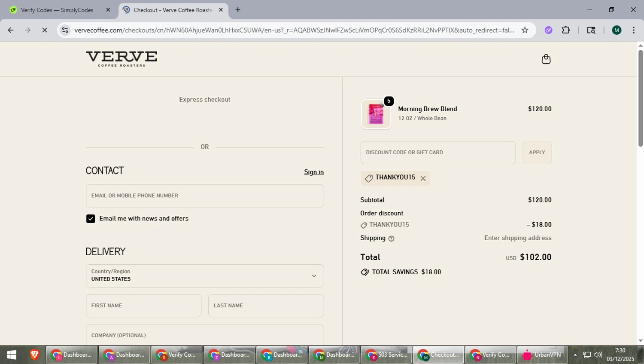Click the First Name field
This screenshot has height=364, width=644.
pos(143,306)
